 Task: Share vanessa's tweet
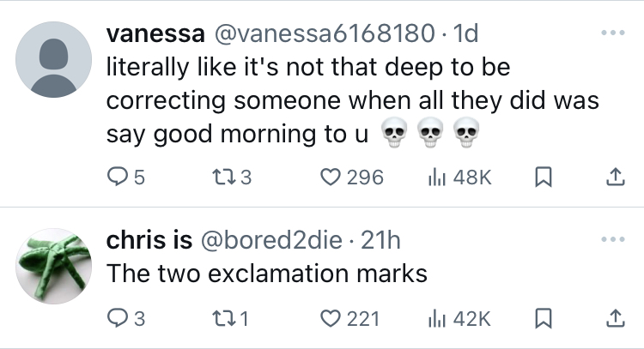(616, 178)
